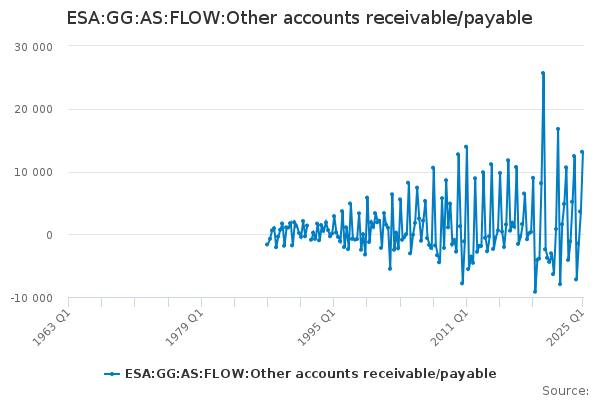Click the second-highest peak near 17 000
The width and height of the screenshot is (600, 400).
click(x=558, y=129)
